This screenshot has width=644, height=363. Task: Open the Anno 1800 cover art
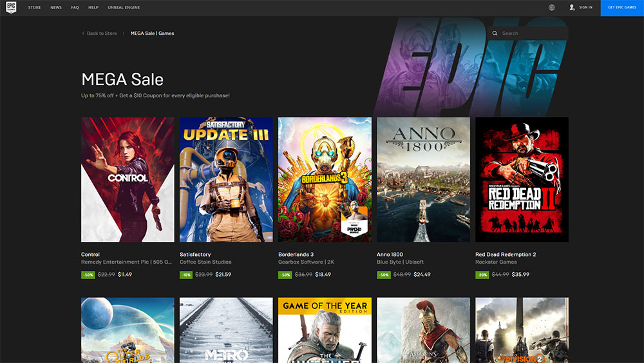tap(424, 180)
